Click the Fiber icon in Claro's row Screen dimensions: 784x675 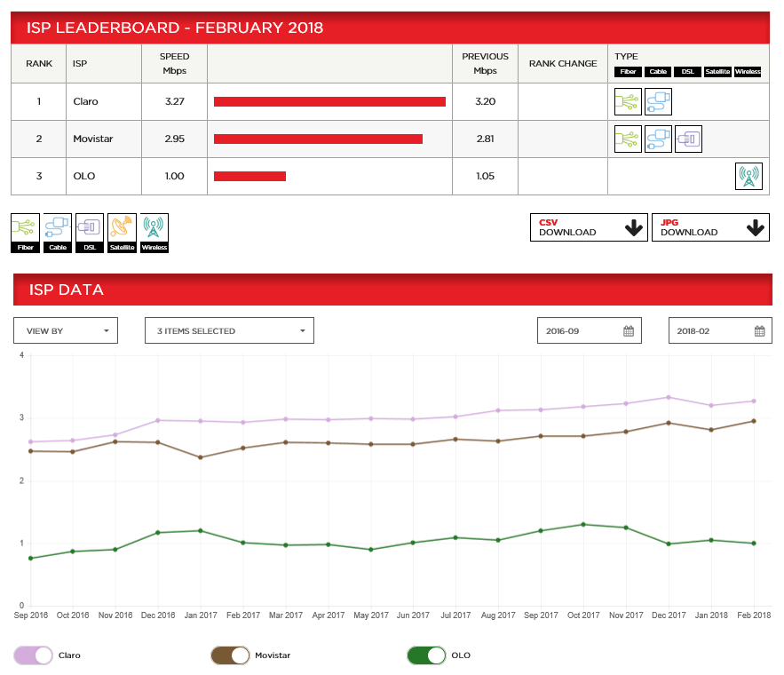(628, 101)
